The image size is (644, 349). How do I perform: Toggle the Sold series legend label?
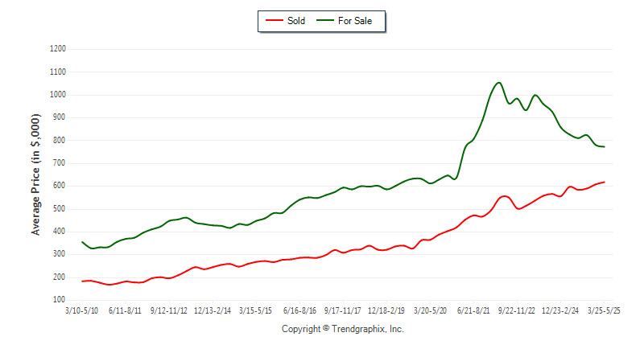[x=296, y=21]
